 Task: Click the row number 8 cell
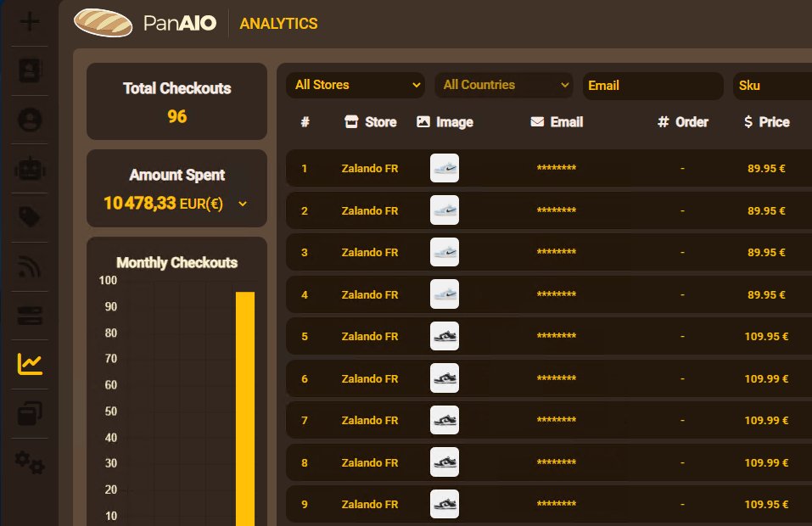pyautogui.click(x=305, y=463)
